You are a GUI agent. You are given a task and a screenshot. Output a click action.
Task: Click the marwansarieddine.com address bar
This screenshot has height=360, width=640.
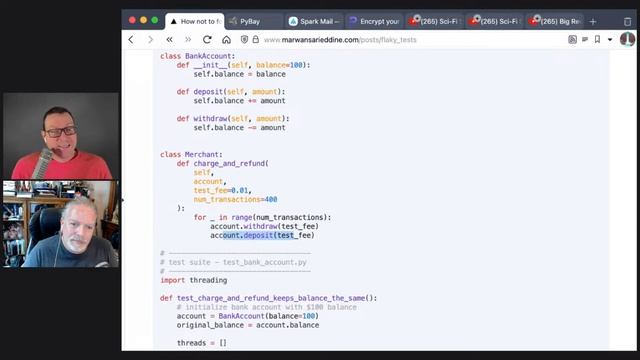(340, 40)
